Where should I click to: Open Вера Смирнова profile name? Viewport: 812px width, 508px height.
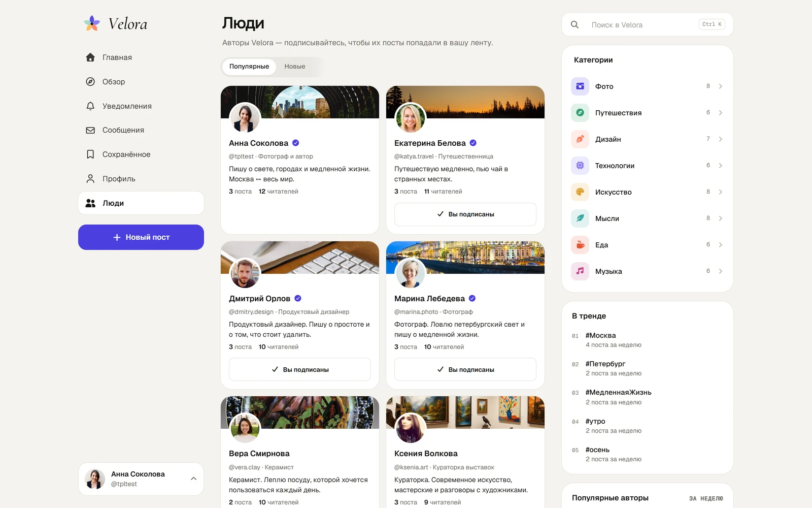coord(259,454)
